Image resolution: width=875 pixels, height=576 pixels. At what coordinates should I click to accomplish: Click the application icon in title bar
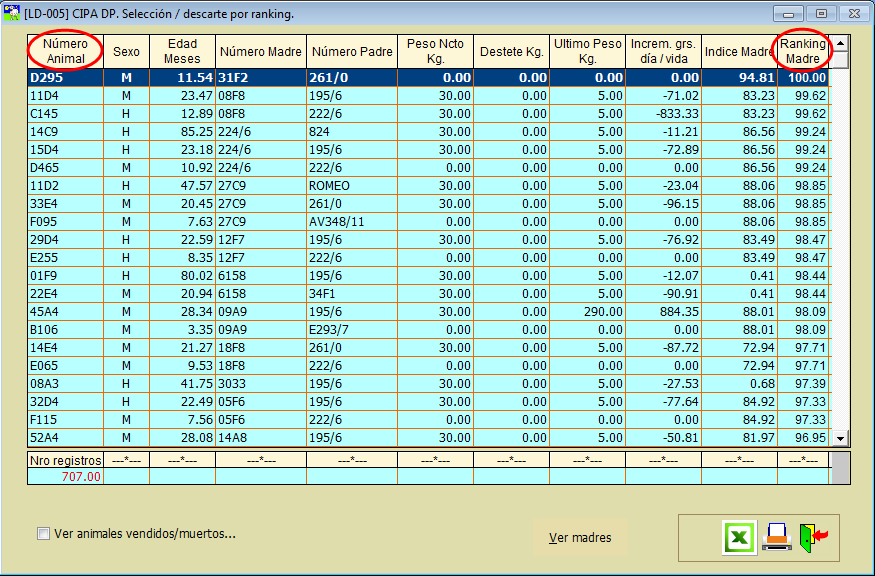[x=12, y=13]
